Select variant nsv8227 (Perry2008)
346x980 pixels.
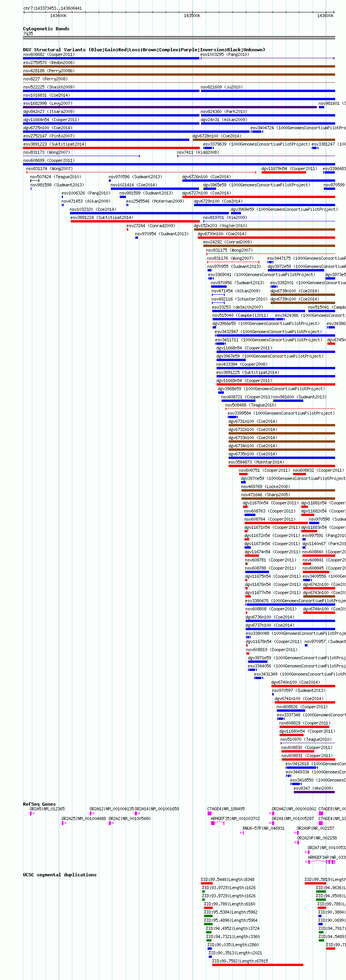[x=45, y=79]
